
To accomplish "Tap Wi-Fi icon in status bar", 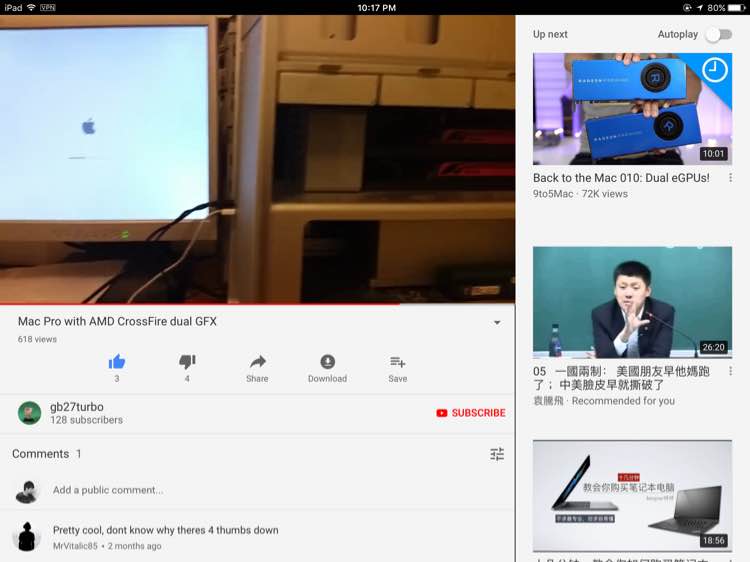I will coord(31,8).
